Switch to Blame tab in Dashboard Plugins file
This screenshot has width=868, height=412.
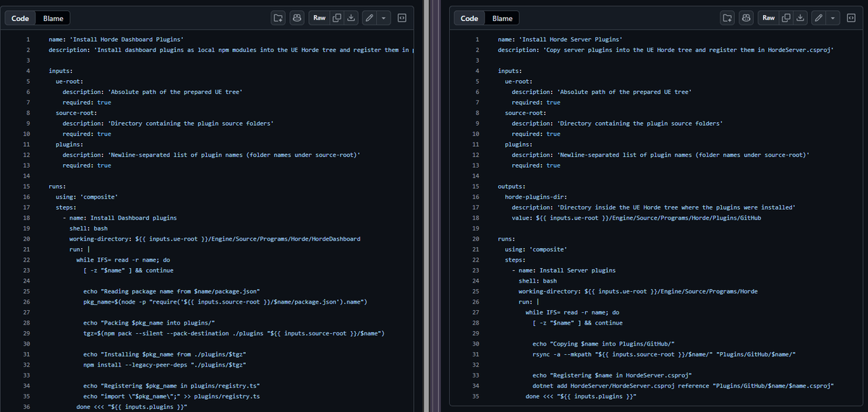(53, 18)
